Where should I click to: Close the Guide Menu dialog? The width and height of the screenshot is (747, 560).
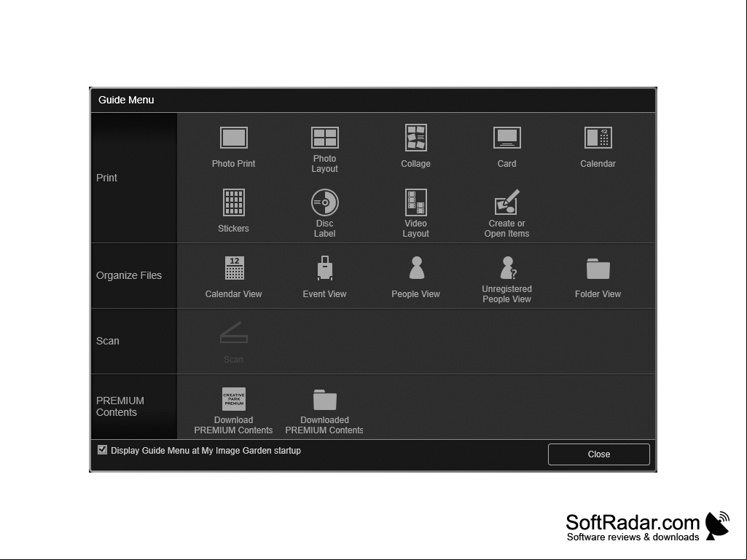pos(599,454)
